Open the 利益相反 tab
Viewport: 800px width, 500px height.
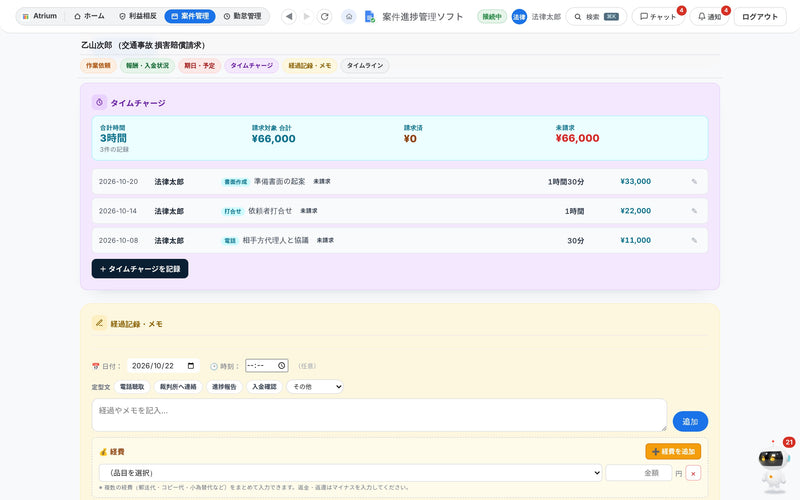point(138,16)
